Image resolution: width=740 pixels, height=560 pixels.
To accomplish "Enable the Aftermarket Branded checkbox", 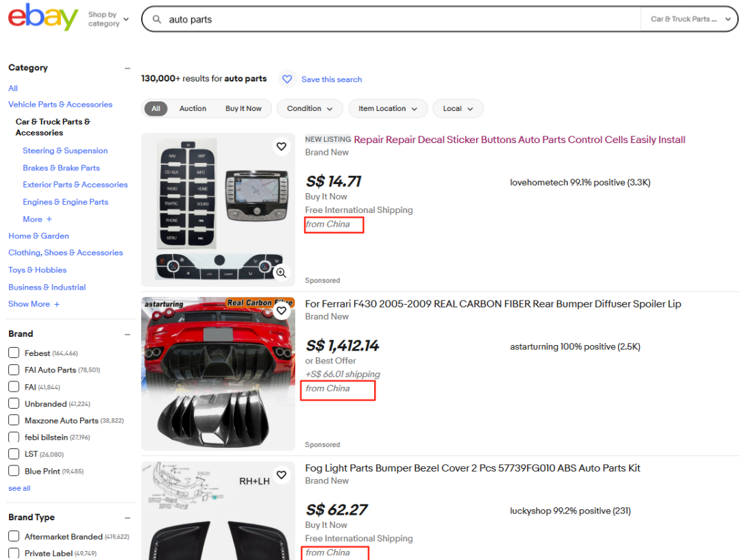I will coord(14,536).
